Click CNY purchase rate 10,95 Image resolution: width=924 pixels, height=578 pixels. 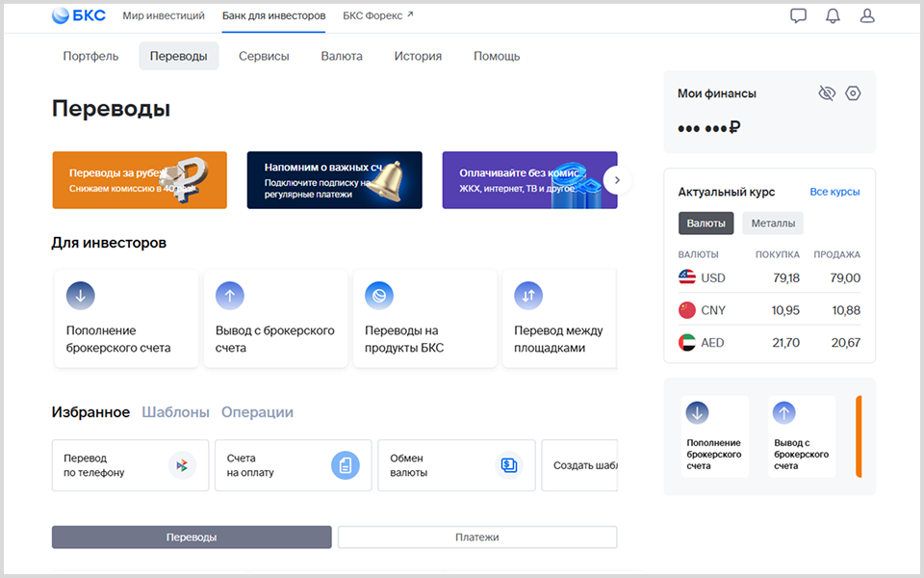pyautogui.click(x=785, y=310)
